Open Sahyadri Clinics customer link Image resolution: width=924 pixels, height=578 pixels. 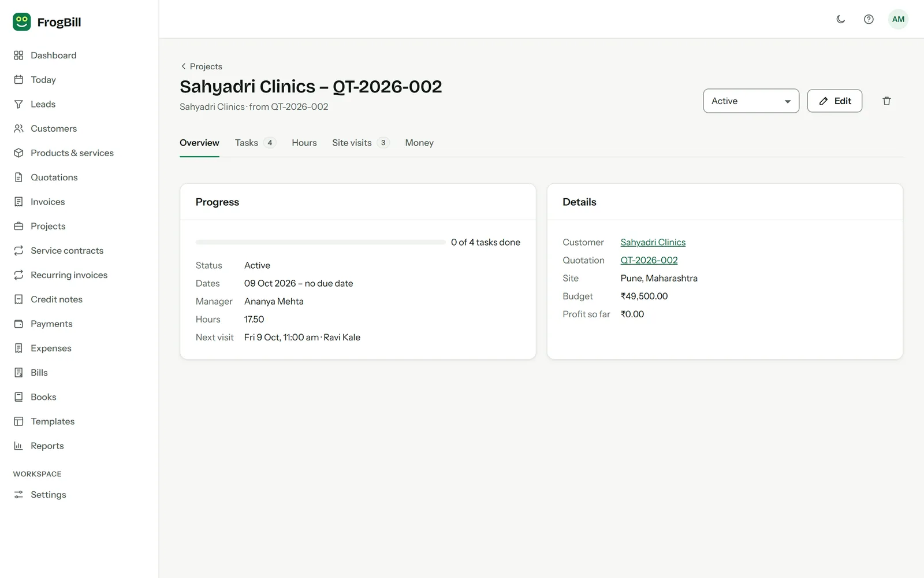pyautogui.click(x=653, y=242)
